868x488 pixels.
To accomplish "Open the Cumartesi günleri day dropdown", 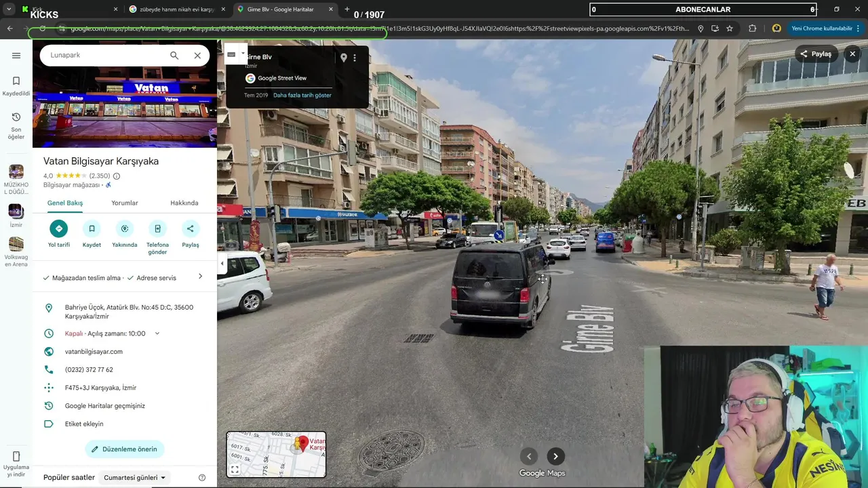I will pyautogui.click(x=135, y=478).
